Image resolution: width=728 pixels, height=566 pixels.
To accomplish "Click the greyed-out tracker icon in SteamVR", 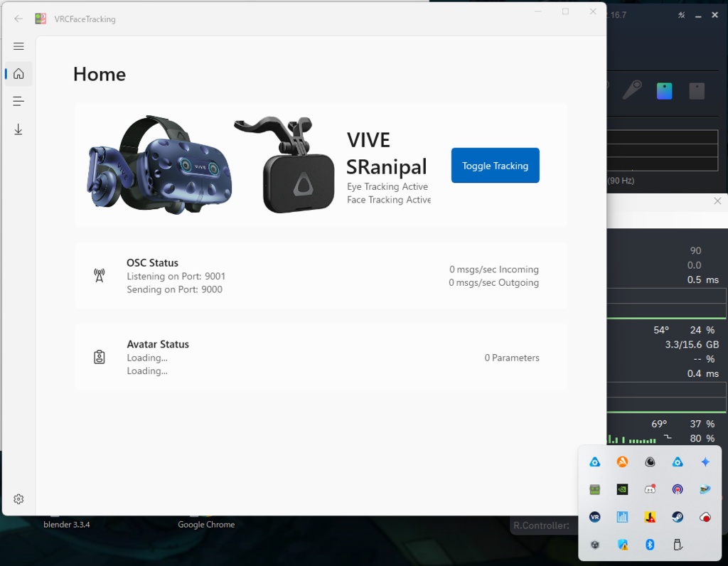I will (x=697, y=91).
